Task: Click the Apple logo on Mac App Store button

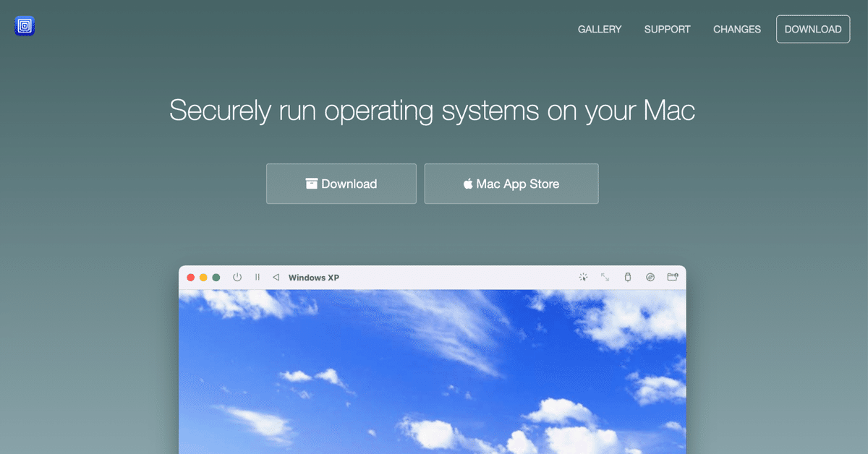Action: pyautogui.click(x=467, y=184)
